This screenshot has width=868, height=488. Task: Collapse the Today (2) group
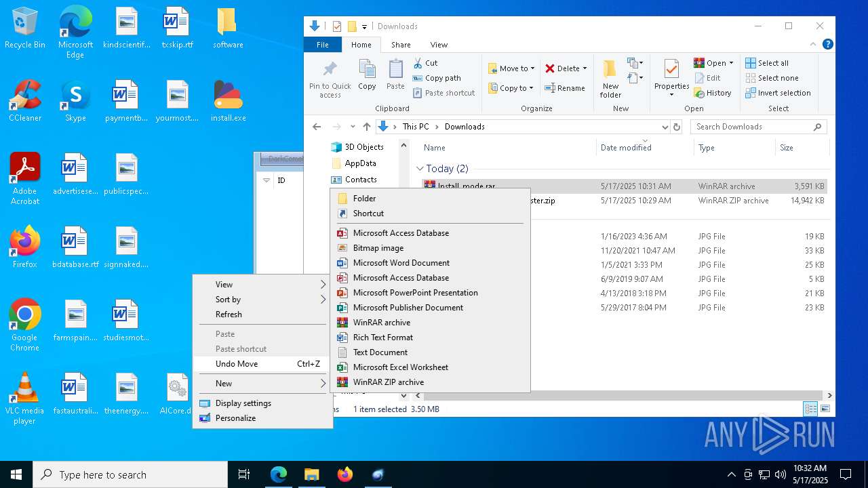[x=420, y=169]
